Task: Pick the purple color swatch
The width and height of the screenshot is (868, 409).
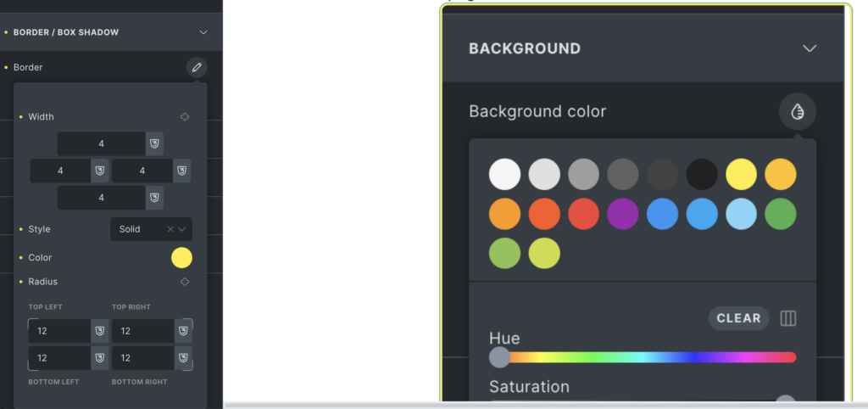Action: 623,214
